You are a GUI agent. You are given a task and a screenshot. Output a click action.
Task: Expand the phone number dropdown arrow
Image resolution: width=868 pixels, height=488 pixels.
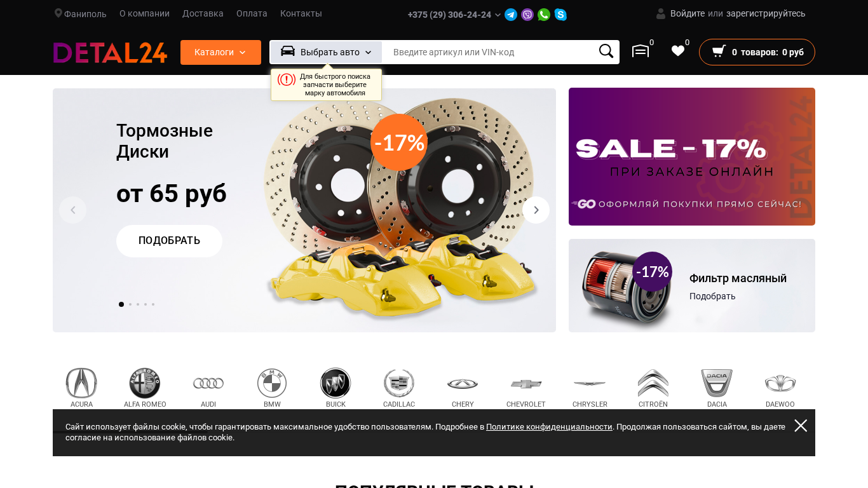tap(498, 15)
